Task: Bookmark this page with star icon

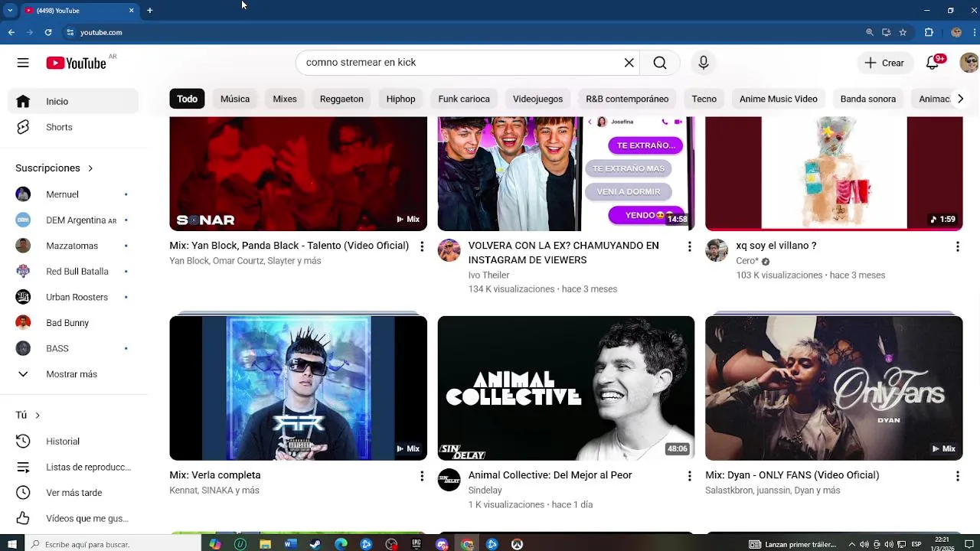Action: point(903,32)
